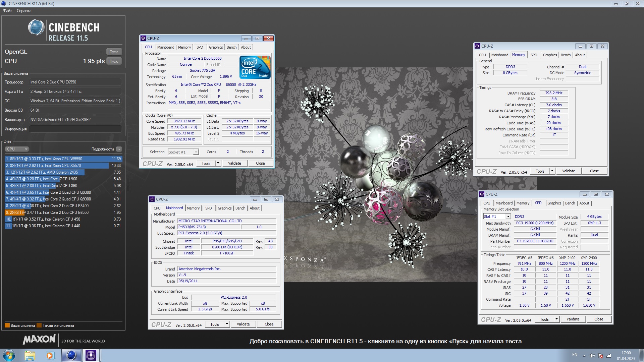
Task: Open the media player taskbar icon
Action: coord(50,355)
